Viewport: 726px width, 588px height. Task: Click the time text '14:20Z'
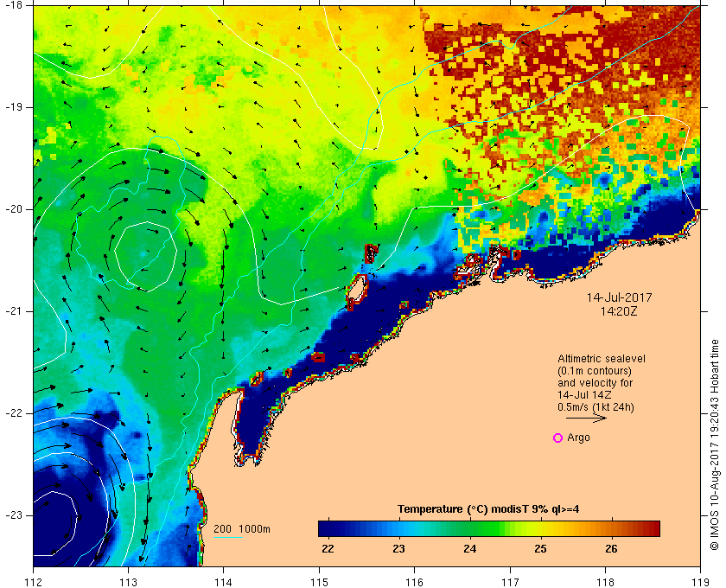pyautogui.click(x=619, y=311)
